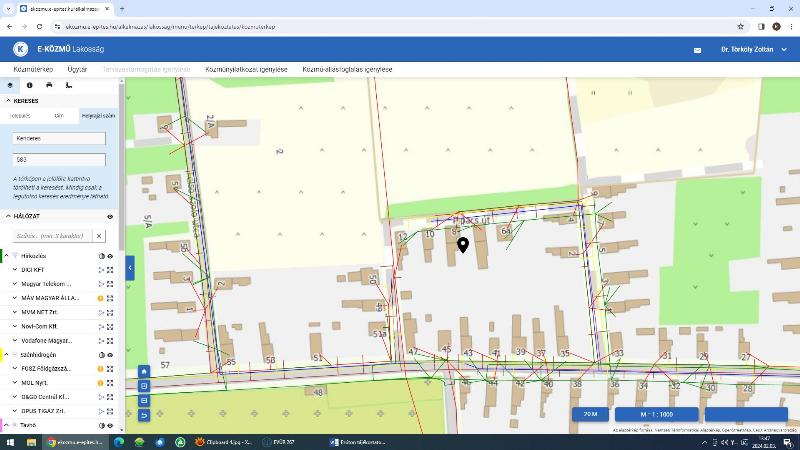This screenshot has width=800, height=450.
Task: Click the map undo view button
Action: click(x=144, y=415)
